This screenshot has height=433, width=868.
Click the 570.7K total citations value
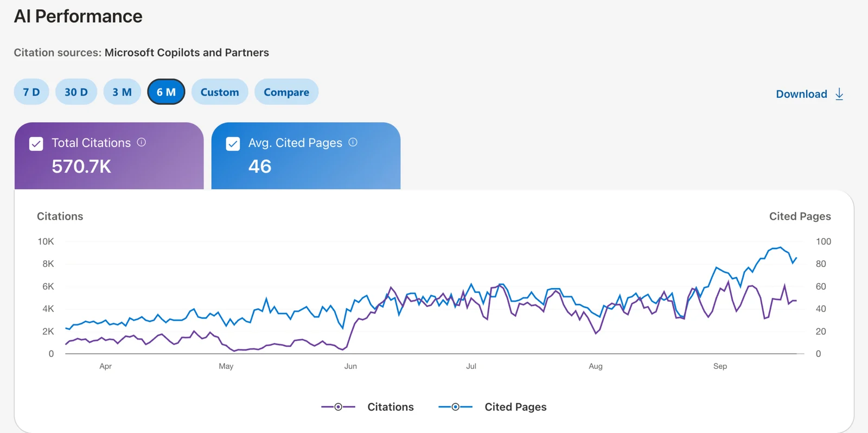coord(81,167)
